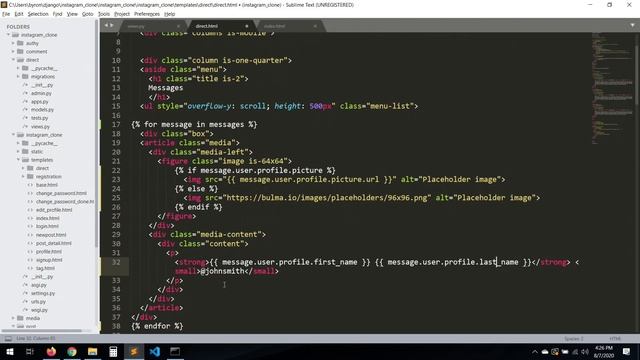Open settings.py file
640x360 pixels.
[x=43, y=293]
